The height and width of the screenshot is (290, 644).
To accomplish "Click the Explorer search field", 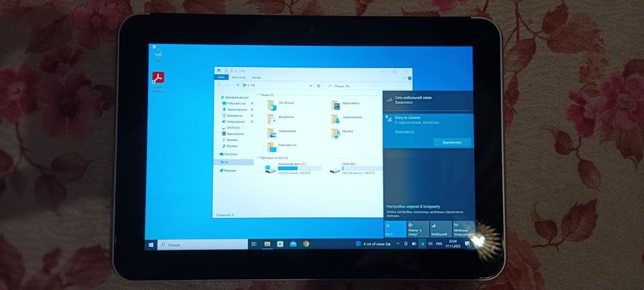I will [x=368, y=86].
